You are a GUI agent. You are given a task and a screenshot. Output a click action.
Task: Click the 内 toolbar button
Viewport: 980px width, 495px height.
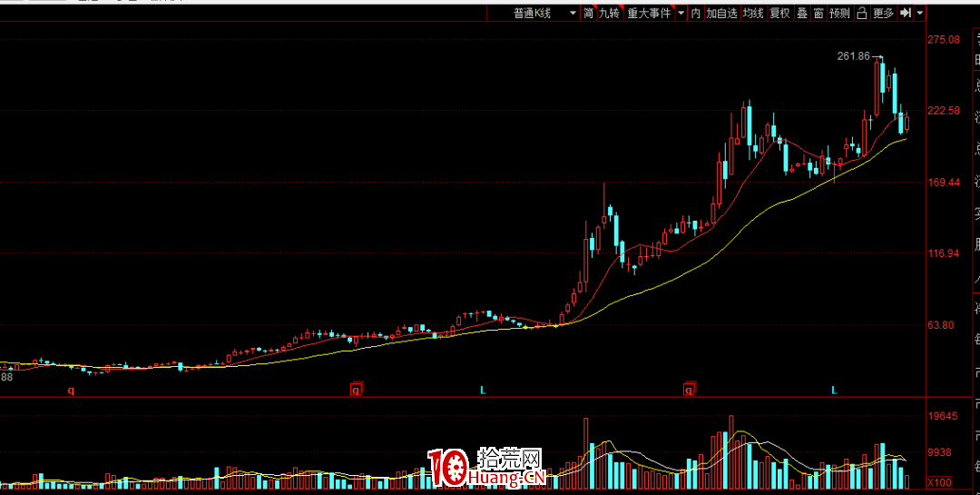pos(696,13)
